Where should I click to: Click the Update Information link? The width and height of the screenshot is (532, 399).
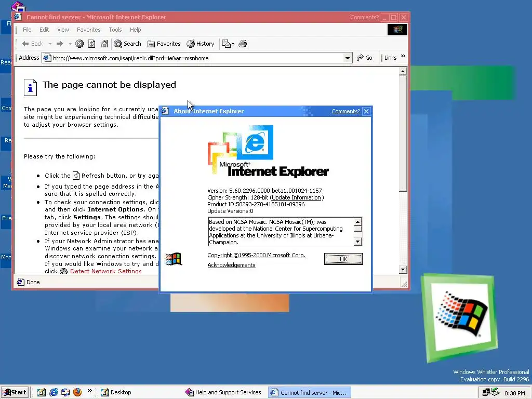296,197
